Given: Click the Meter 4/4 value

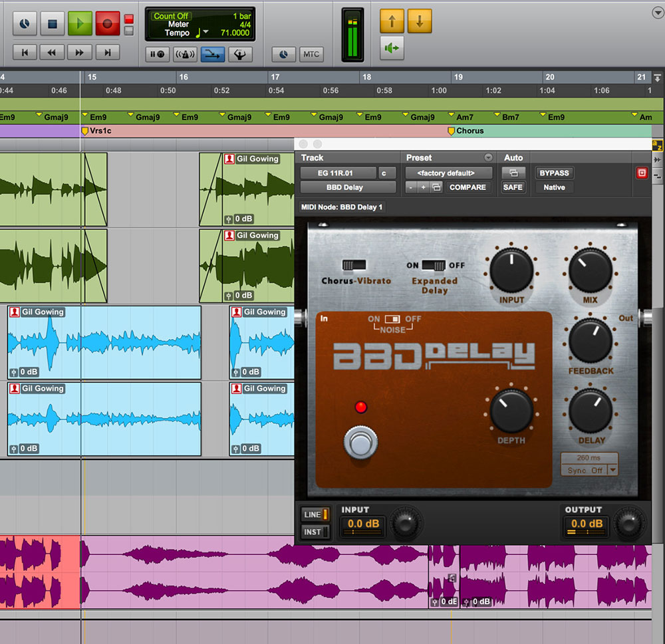Looking at the screenshot, I should tap(245, 25).
